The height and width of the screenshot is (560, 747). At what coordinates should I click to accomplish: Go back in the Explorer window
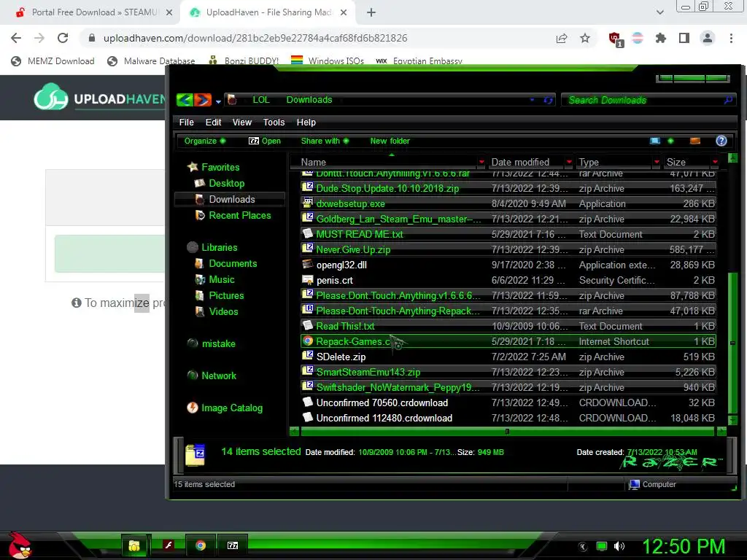(185, 100)
